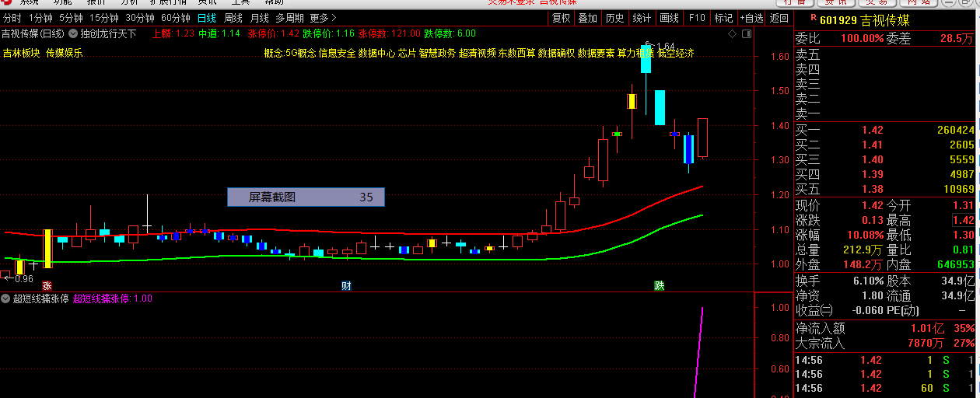
Task: Open the 5G概念 concept tag
Action: [x=300, y=53]
